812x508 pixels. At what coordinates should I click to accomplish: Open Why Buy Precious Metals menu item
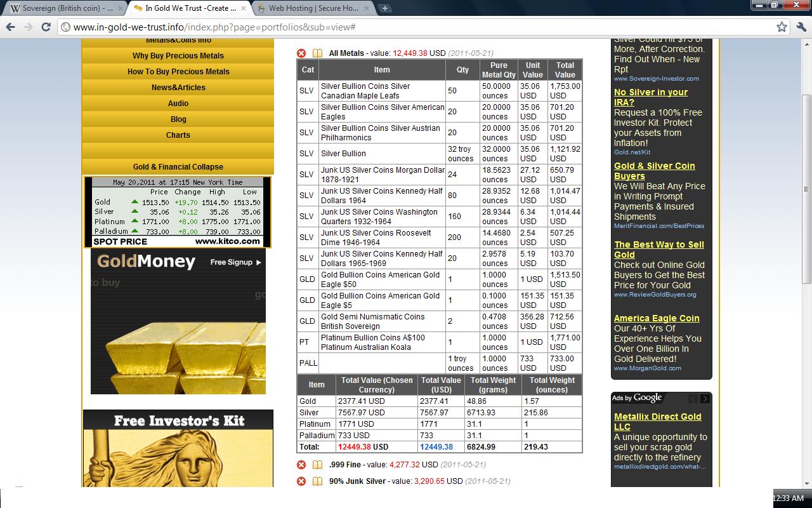pyautogui.click(x=178, y=56)
